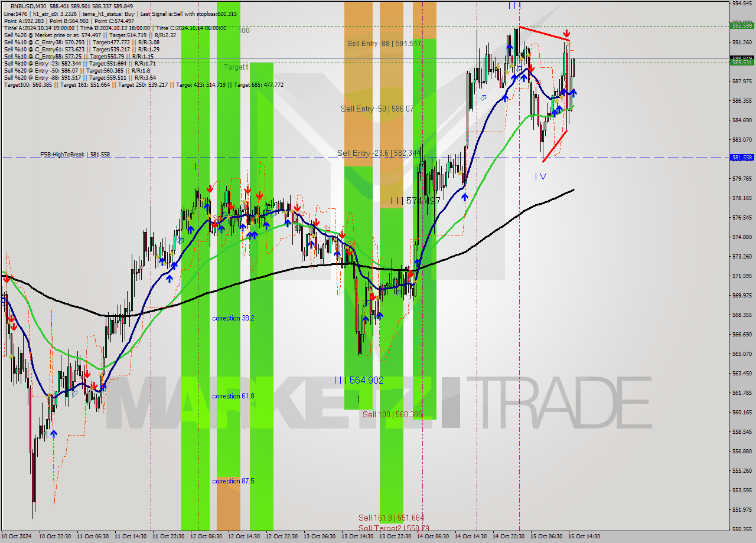Image resolution: width=756 pixels, height=543 pixels.
Task: Select the 'Sell 161.8 | 551.664' label
Action: (391, 518)
